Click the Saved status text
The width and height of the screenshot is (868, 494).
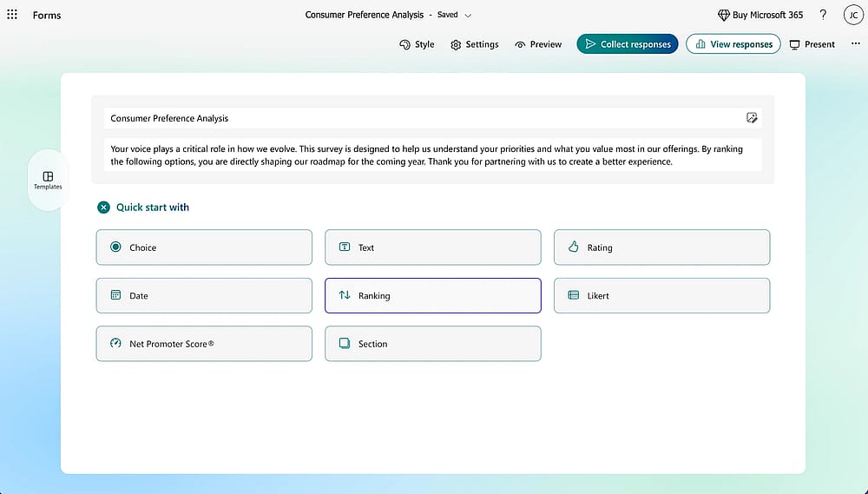(x=447, y=15)
